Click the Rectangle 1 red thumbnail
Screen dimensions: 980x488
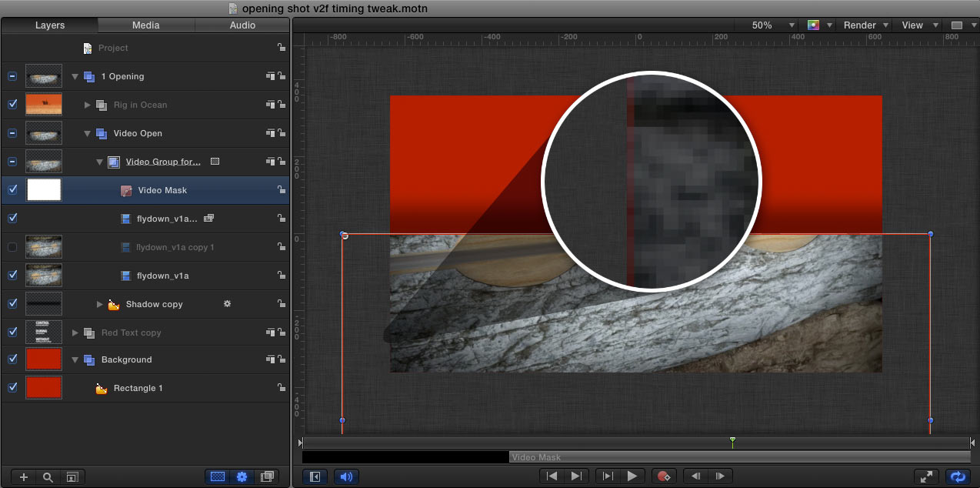[x=44, y=388]
